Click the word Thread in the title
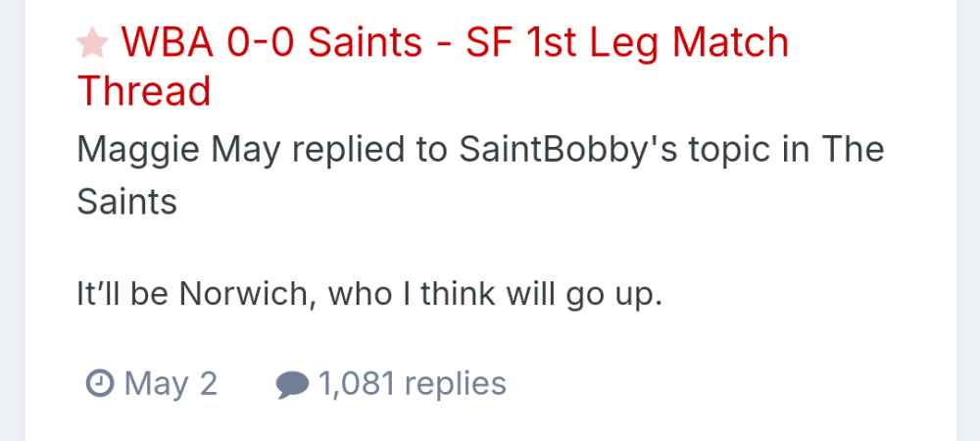The height and width of the screenshot is (441, 980). pyautogui.click(x=144, y=91)
